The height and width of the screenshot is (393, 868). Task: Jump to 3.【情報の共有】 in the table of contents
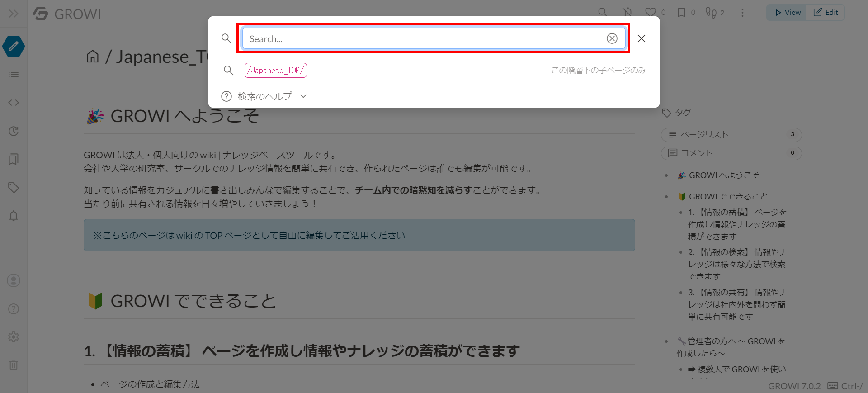[x=737, y=304]
